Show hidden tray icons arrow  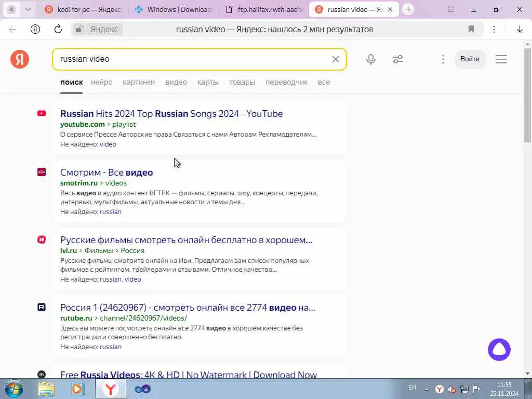tap(427, 390)
